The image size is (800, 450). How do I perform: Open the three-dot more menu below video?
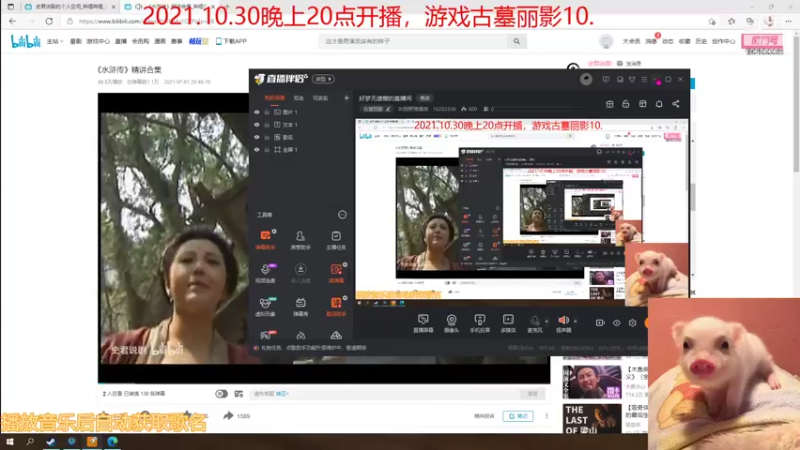[x=546, y=416]
